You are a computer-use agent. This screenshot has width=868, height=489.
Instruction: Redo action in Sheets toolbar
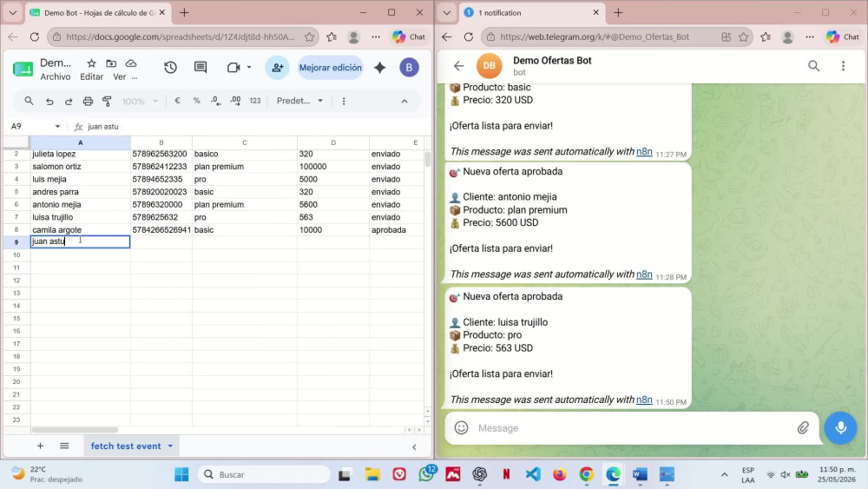click(x=69, y=102)
